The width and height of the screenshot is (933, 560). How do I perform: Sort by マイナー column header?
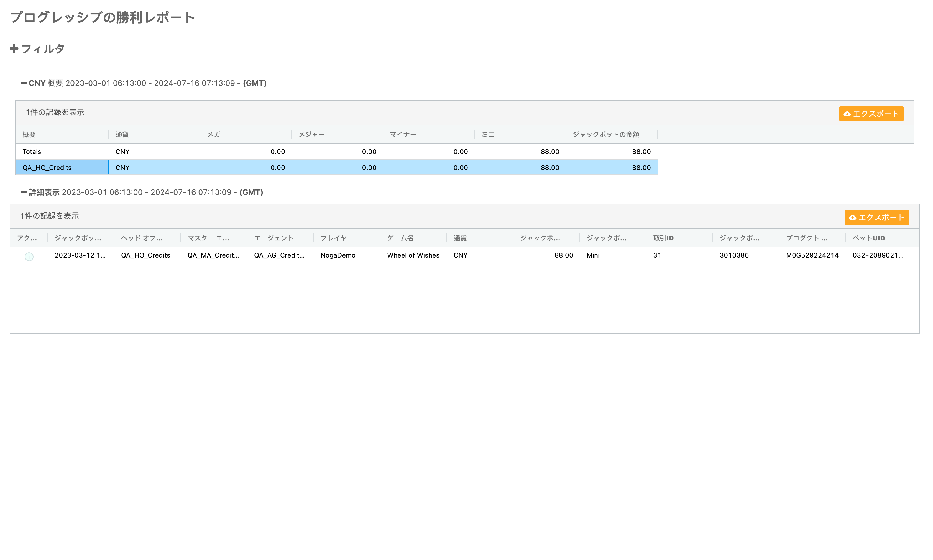[403, 134]
